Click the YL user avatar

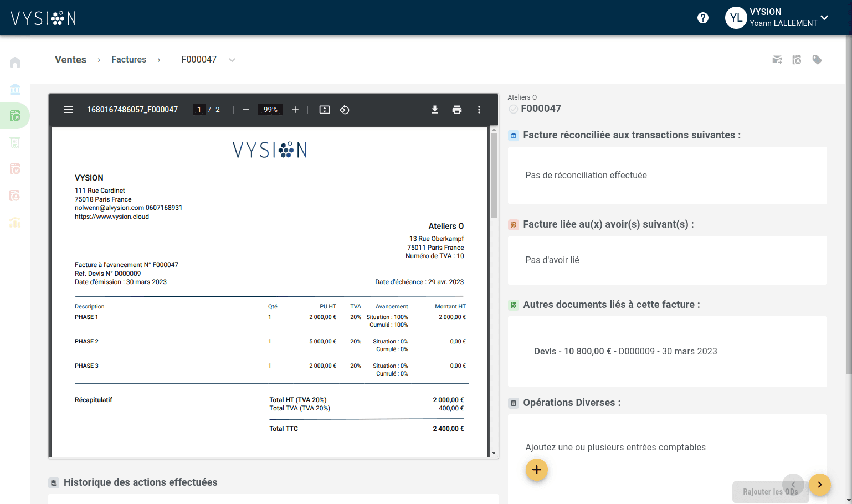(x=736, y=18)
